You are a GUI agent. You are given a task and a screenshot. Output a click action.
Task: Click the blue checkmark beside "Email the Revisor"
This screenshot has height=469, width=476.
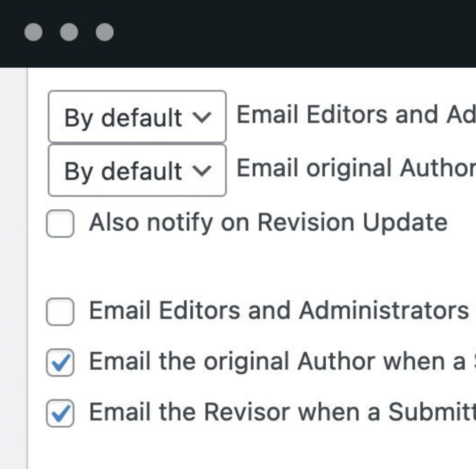tap(60, 414)
